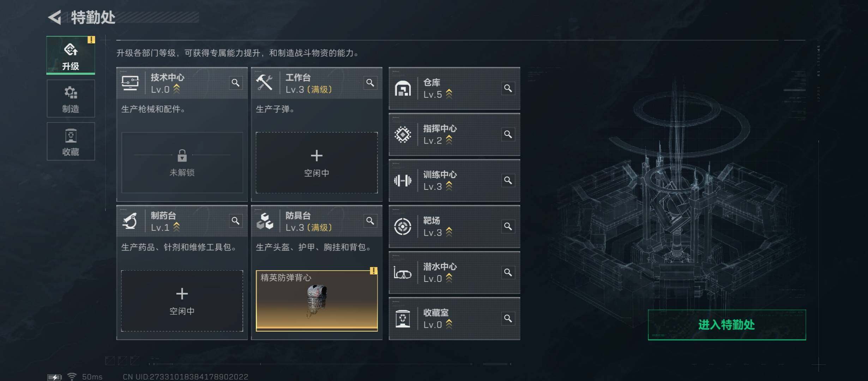Image resolution: width=868 pixels, height=381 pixels.
Task: Open magnifier details for 工作台
Action: (370, 83)
